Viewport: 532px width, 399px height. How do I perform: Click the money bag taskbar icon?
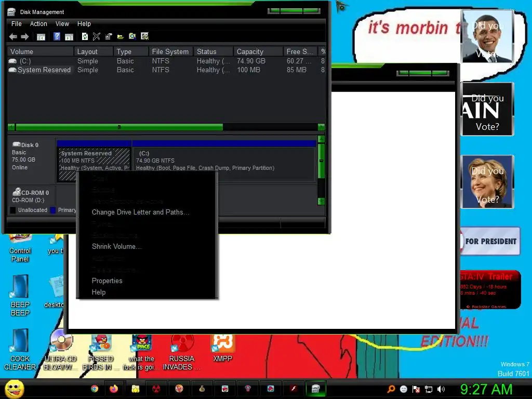pos(202,389)
